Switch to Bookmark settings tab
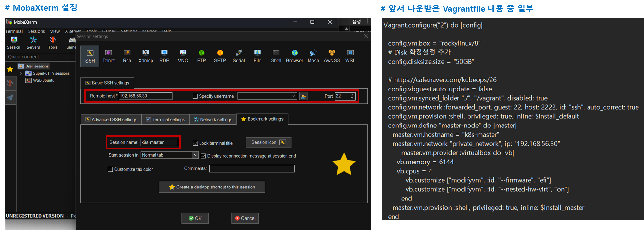The width and height of the screenshot is (644, 230). 262,119
